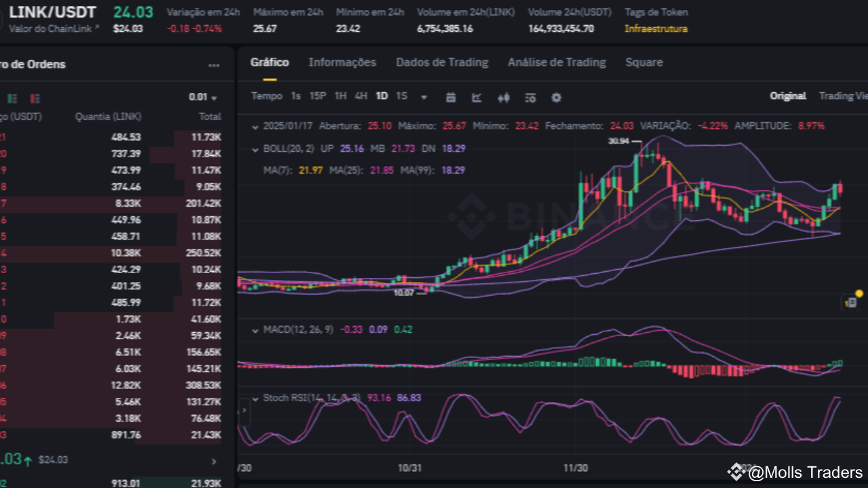This screenshot has height=488, width=868.
Task: Open the calendar date range selector
Action: point(451,98)
